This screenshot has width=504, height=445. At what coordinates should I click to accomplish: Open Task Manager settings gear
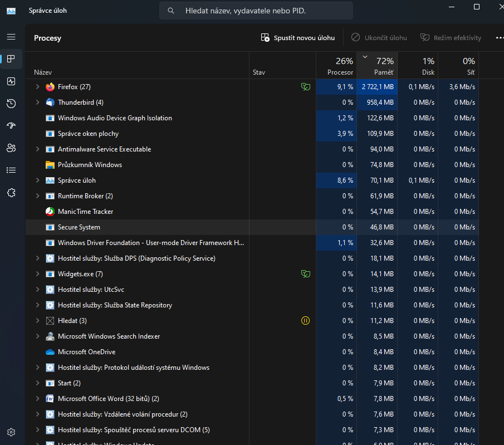tap(11, 432)
